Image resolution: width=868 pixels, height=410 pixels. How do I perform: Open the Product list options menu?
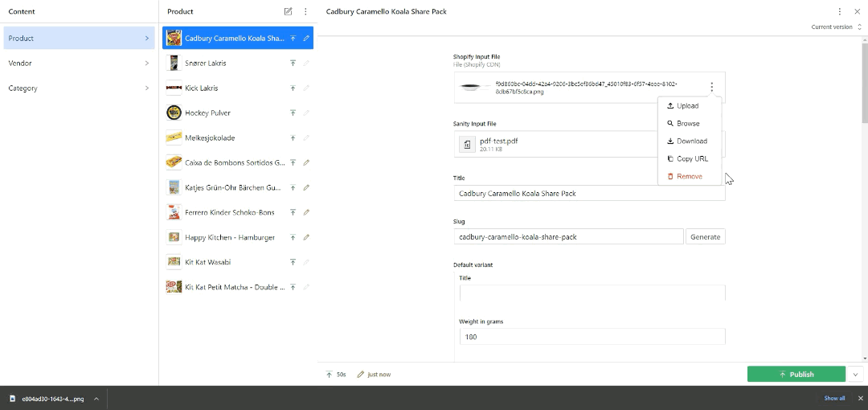pos(305,11)
